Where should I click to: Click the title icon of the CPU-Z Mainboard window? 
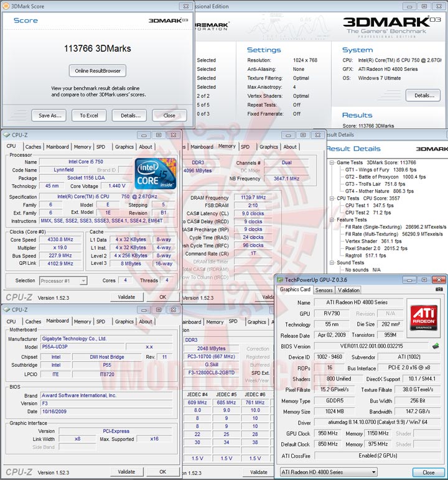[x=6, y=310]
